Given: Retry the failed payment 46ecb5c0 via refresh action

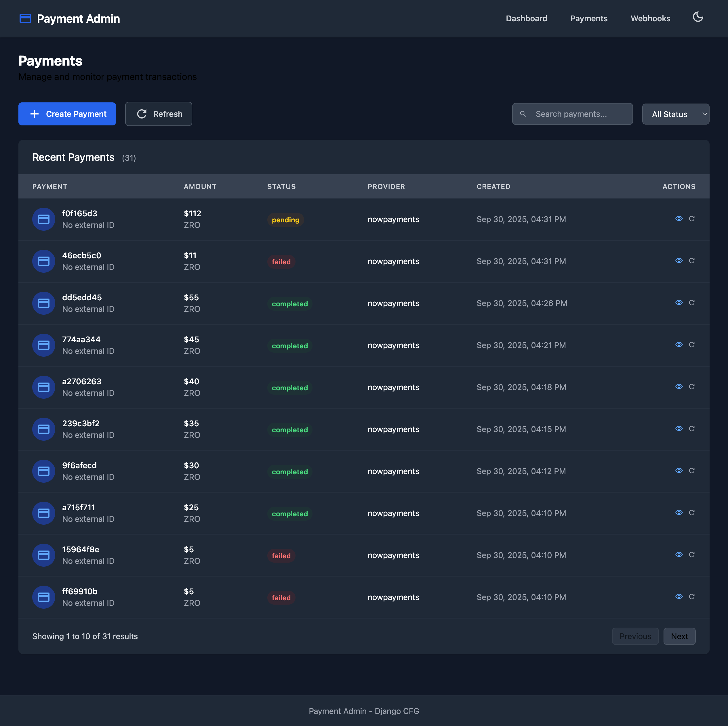Looking at the screenshot, I should (x=692, y=260).
